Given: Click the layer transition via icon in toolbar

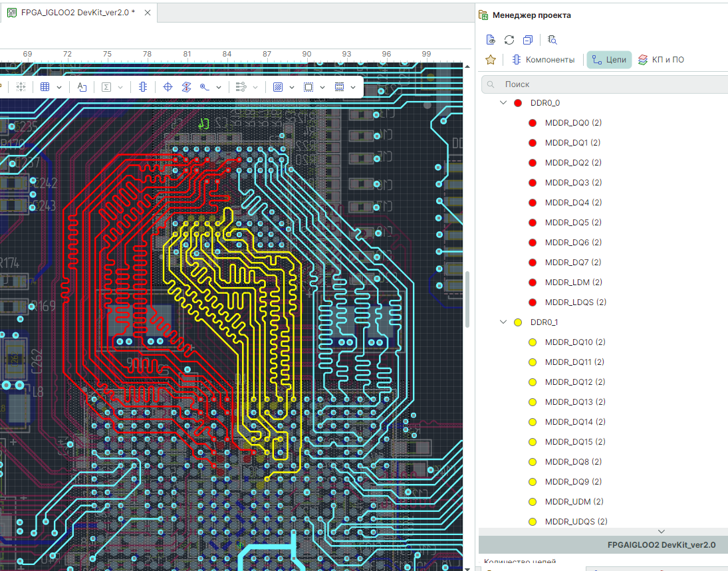Looking at the screenshot, I should 187,87.
